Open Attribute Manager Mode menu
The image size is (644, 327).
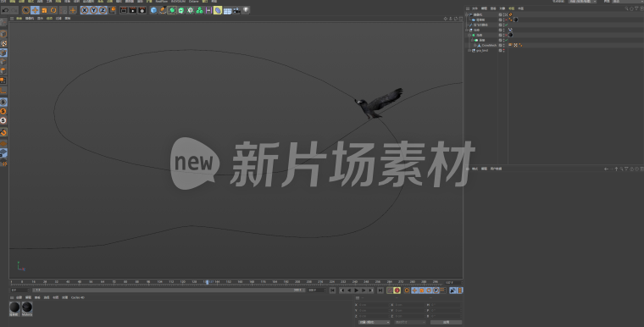475,169
